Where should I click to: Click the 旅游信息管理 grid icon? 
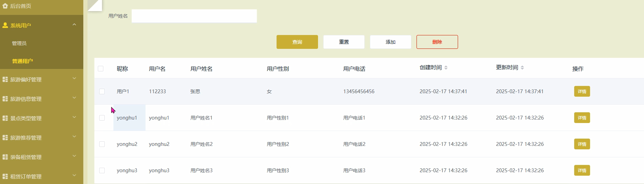[5, 99]
